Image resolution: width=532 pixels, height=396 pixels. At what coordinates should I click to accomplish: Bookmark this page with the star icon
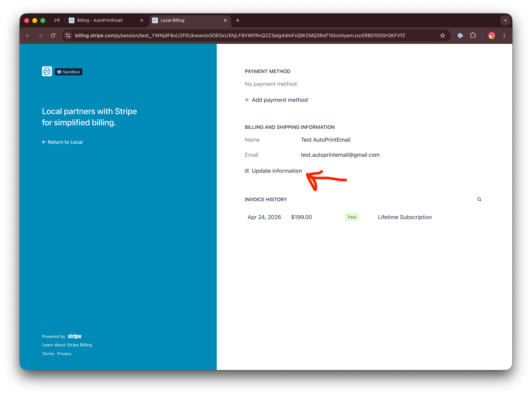(x=442, y=35)
